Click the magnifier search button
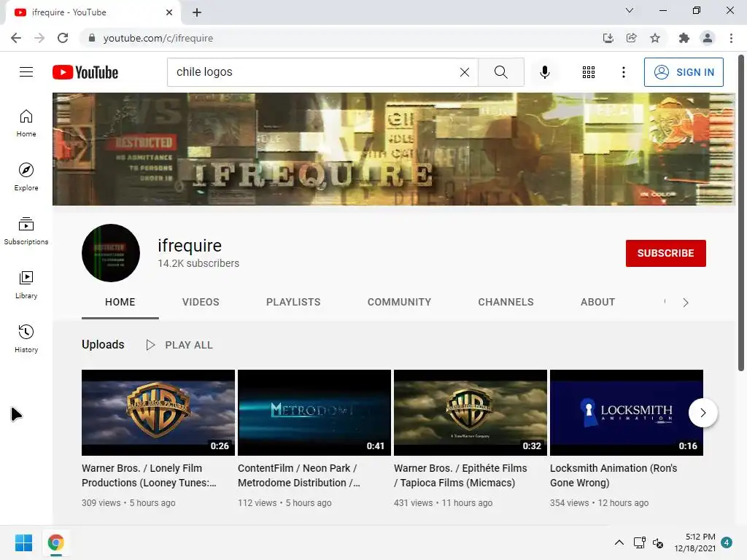The image size is (747, 560). (500, 72)
